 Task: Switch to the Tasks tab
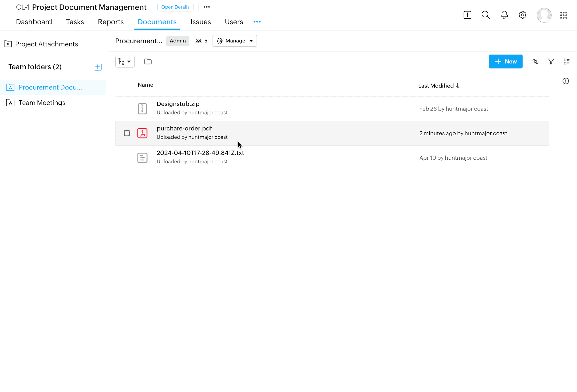point(75,22)
